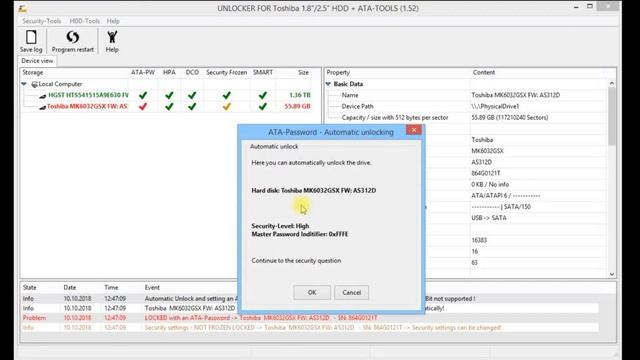Click the HGST drive icon
The height and width of the screenshot is (360, 640).
pyautogui.click(x=43, y=96)
